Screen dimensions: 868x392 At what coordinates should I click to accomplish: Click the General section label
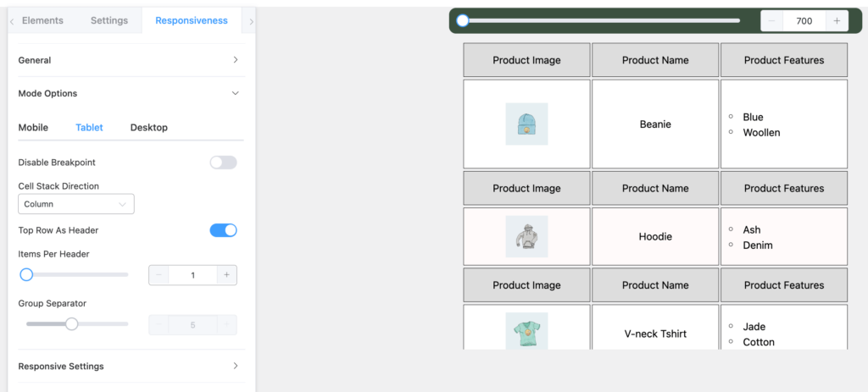click(34, 60)
